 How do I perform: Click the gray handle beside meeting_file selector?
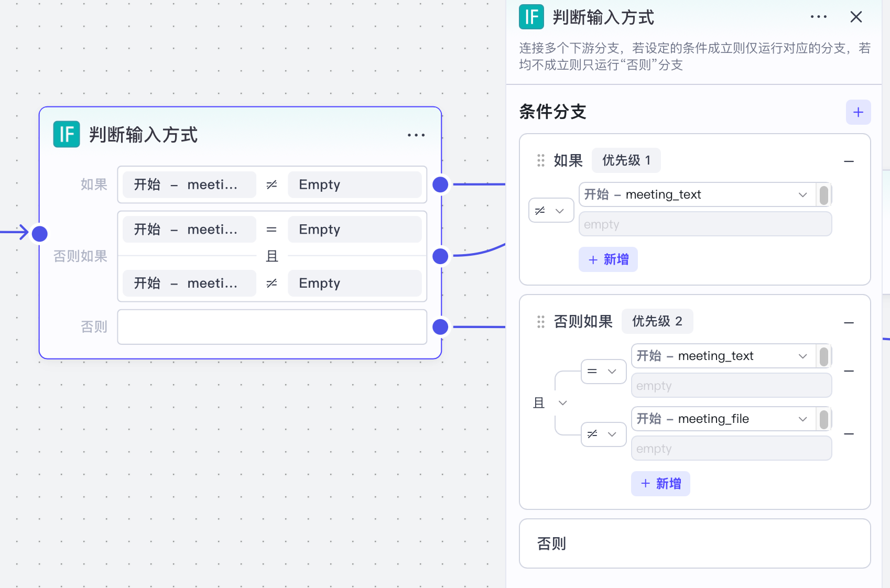pyautogui.click(x=824, y=419)
